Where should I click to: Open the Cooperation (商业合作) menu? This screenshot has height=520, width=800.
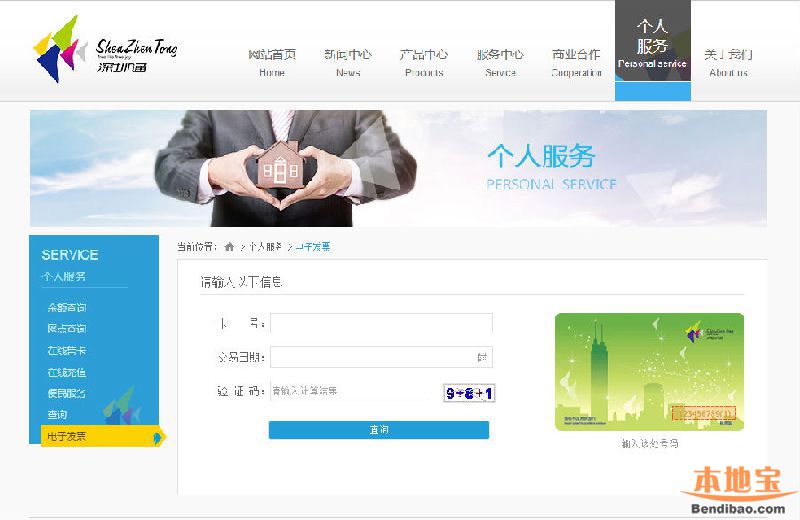[x=577, y=63]
